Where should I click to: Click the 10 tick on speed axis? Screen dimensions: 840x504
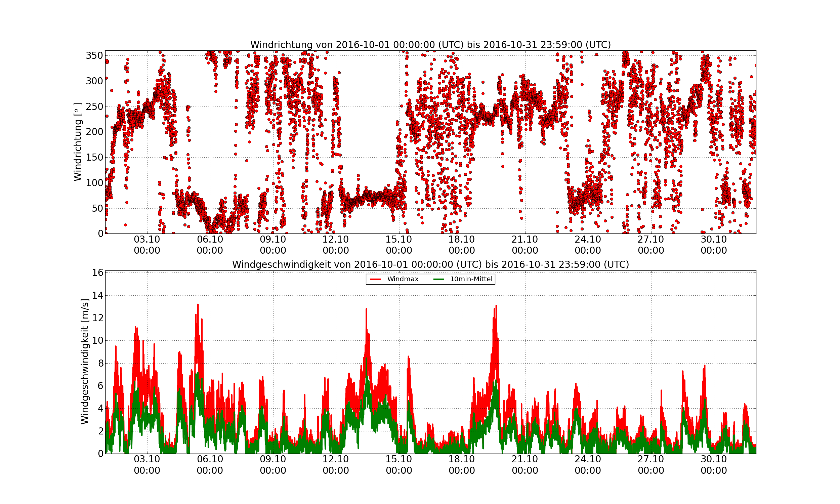point(97,341)
